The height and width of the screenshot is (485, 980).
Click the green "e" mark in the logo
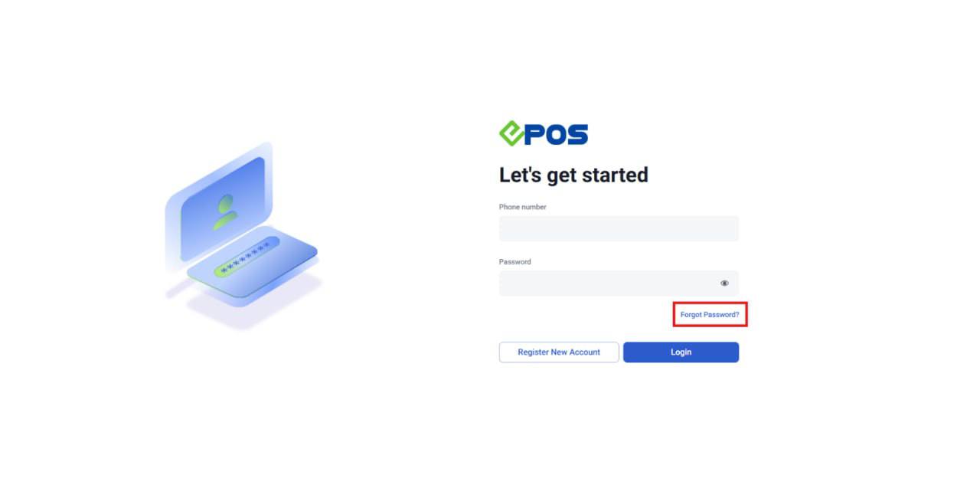pos(511,134)
